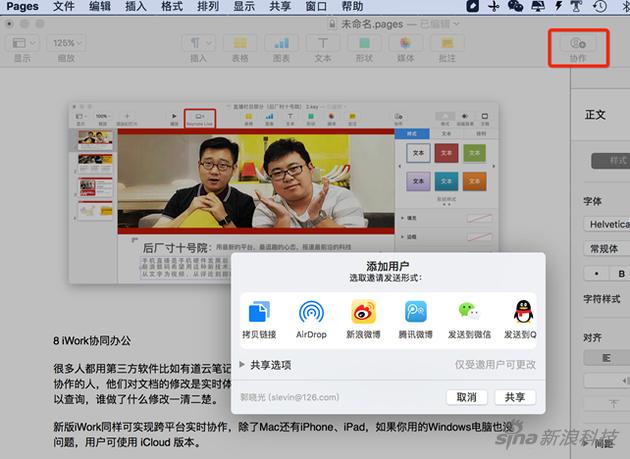Image resolution: width=630 pixels, height=459 pixels.
Task: Open the Helvetica font dropdown
Action: click(607, 224)
